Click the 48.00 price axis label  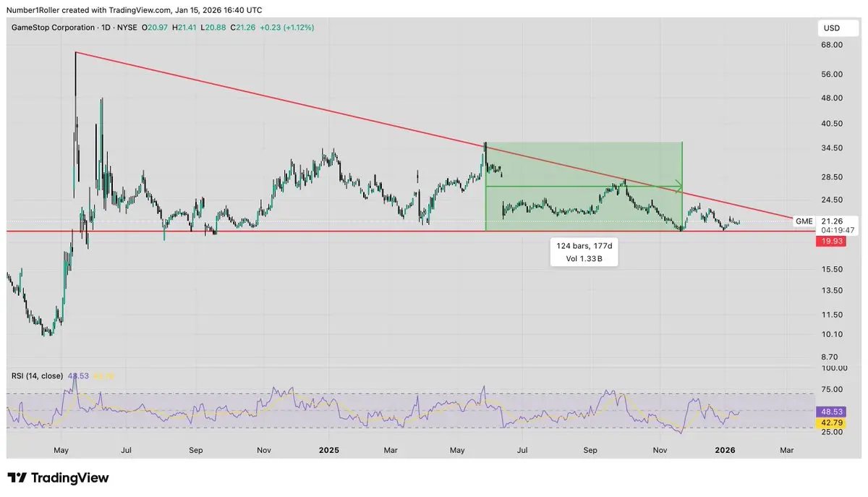[x=833, y=98]
